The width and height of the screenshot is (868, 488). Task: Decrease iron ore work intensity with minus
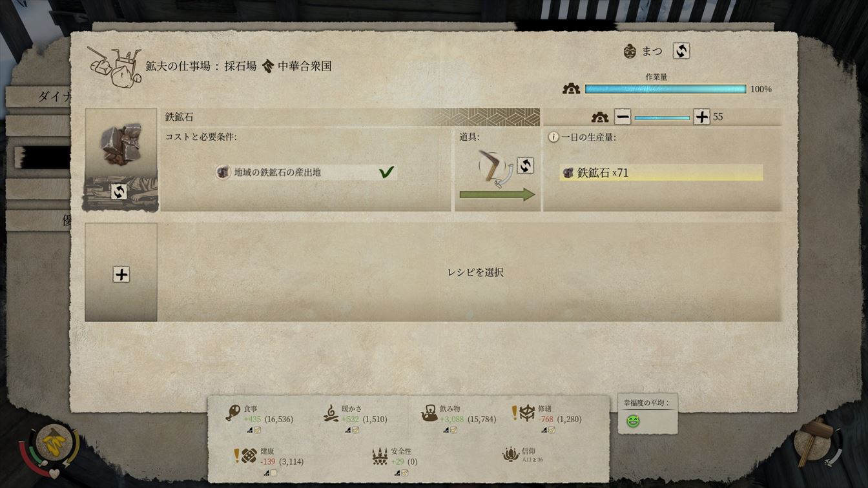pos(623,117)
